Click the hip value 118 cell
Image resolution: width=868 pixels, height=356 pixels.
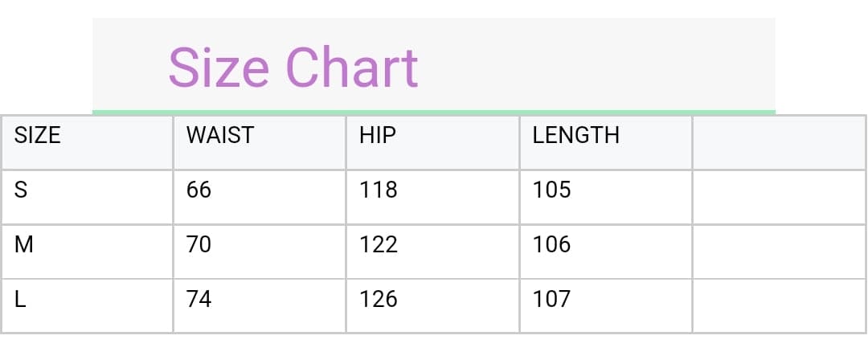(432, 197)
